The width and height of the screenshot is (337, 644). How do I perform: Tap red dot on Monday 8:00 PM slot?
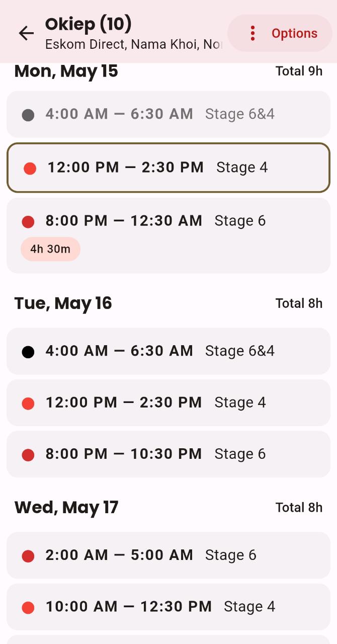28,221
